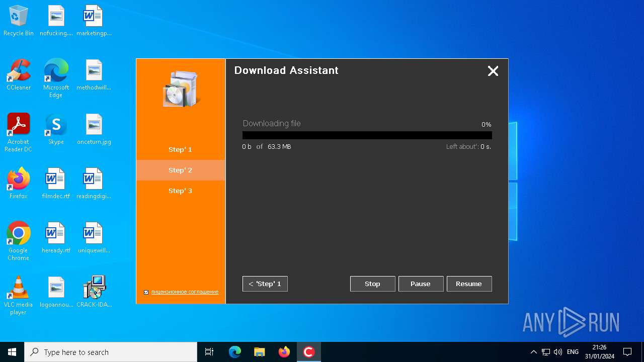644x362 pixels.
Task: Click the Download Assistant software box logo
Action: (181, 89)
